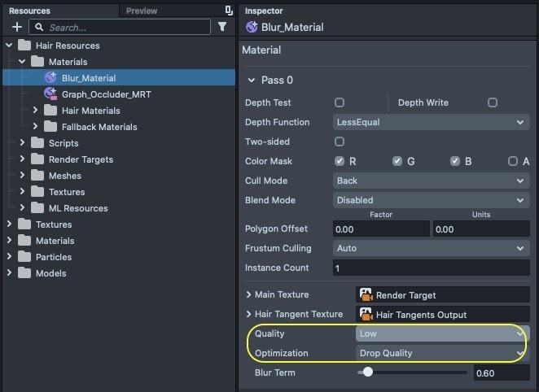Click the Instance Count input field
This screenshot has width=539, height=392.
pos(432,268)
